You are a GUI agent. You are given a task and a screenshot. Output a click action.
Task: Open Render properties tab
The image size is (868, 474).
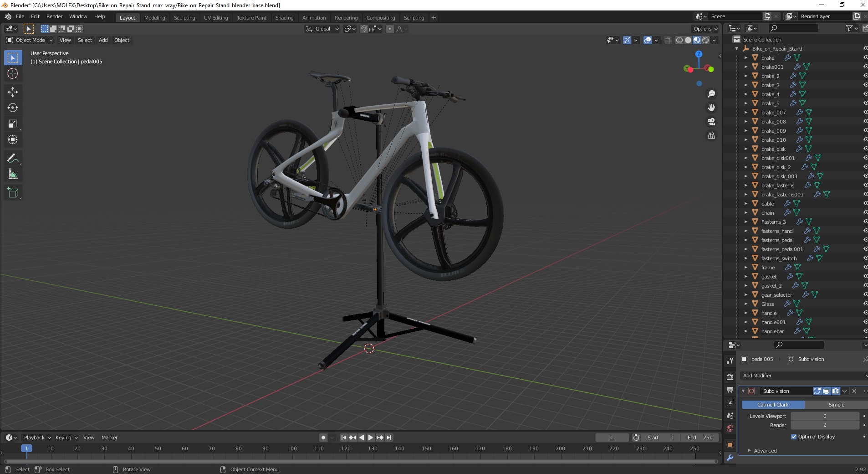730,377
